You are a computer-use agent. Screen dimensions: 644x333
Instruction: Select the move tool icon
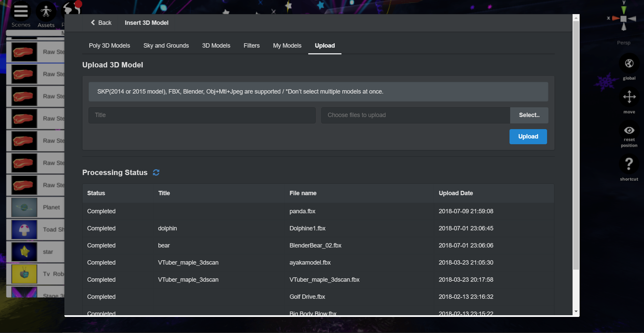tap(629, 97)
